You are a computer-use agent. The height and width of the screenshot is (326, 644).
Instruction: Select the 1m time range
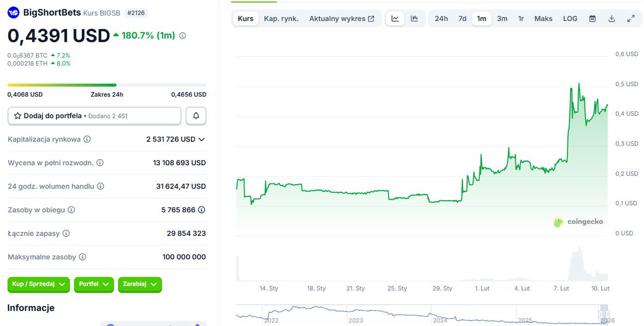481,18
